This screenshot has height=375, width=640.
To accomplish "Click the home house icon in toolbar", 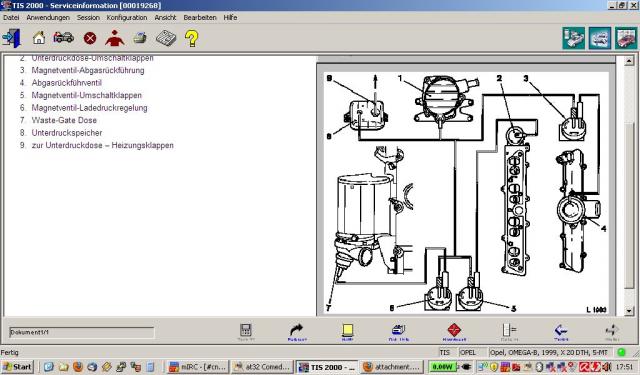I will (39, 38).
